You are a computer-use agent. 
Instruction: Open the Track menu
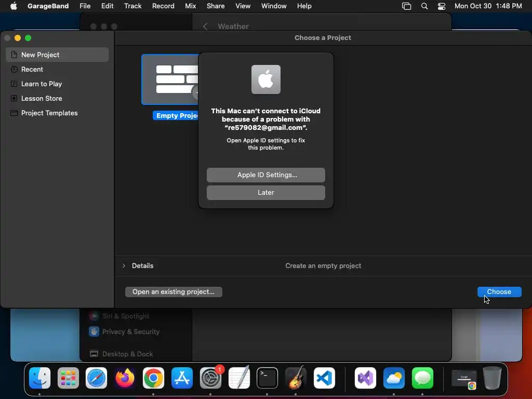(x=132, y=6)
